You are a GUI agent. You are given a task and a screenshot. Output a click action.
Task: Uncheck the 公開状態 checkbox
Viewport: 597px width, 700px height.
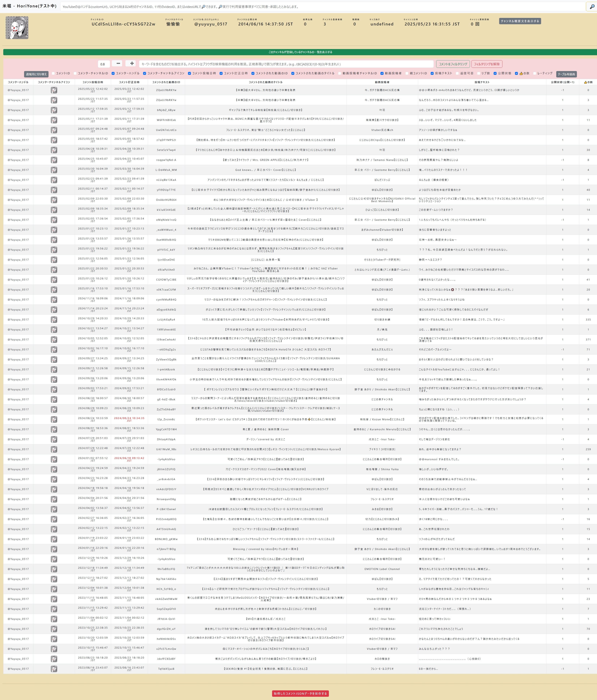pyautogui.click(x=495, y=73)
